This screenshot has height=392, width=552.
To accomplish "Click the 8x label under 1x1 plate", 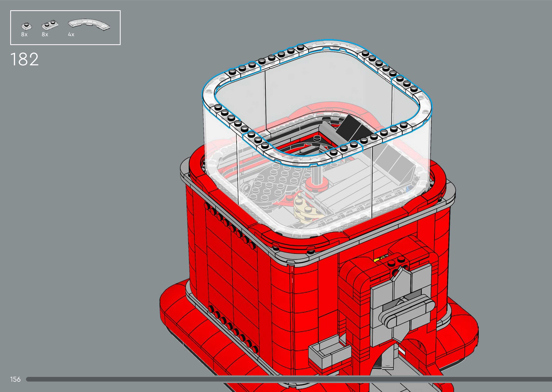I will coord(24,35).
